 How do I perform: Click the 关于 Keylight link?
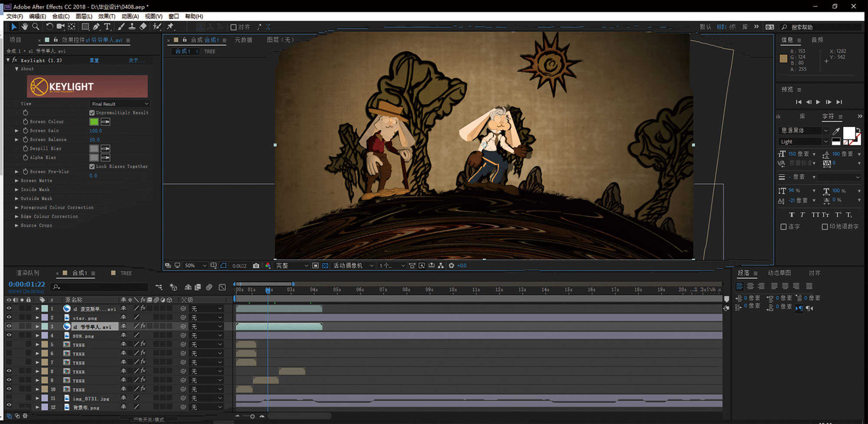pyautogui.click(x=136, y=60)
